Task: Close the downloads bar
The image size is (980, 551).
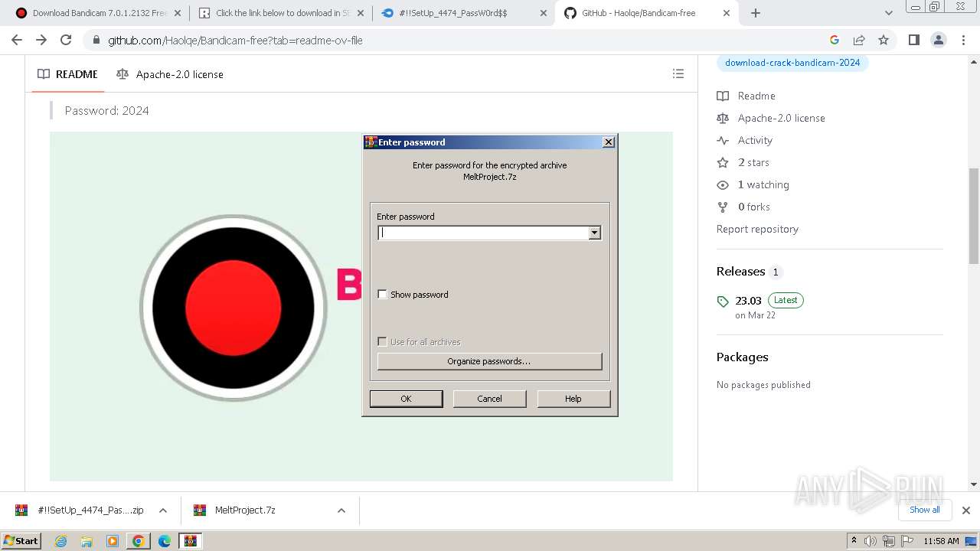Action: [966, 510]
